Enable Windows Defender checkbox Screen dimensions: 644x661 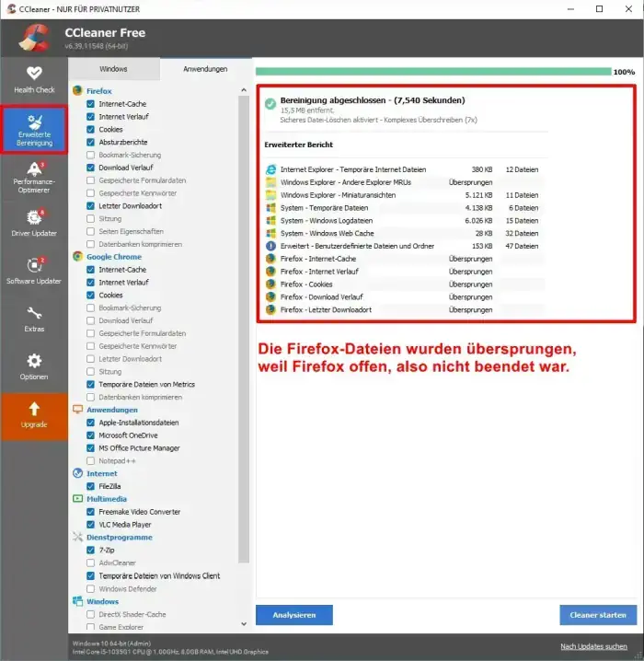(x=90, y=588)
